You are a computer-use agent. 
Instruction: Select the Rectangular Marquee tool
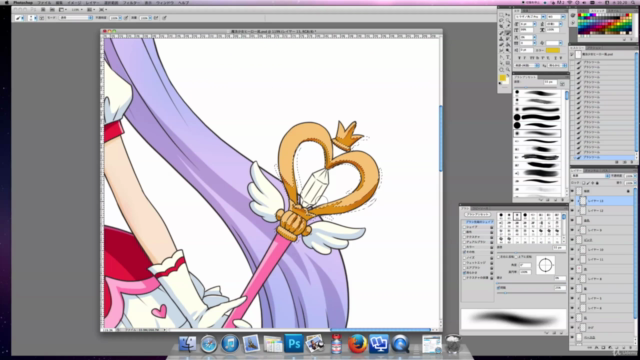[x=501, y=15]
